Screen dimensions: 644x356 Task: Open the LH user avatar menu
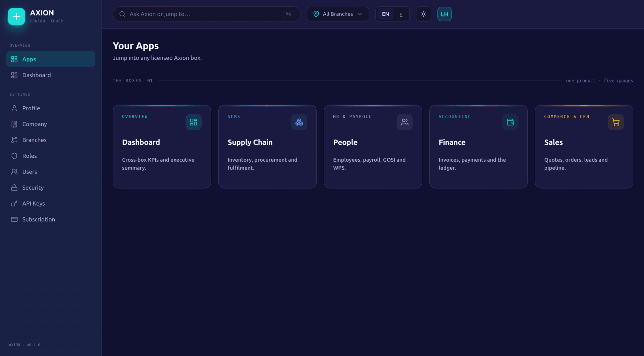444,14
